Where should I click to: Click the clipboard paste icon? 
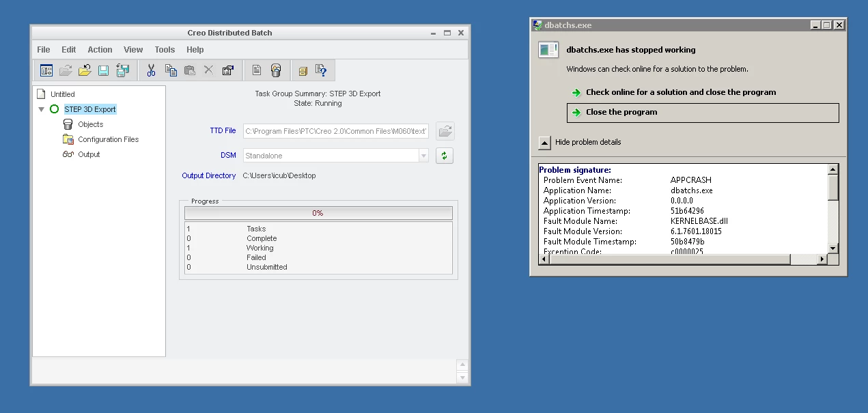click(190, 70)
